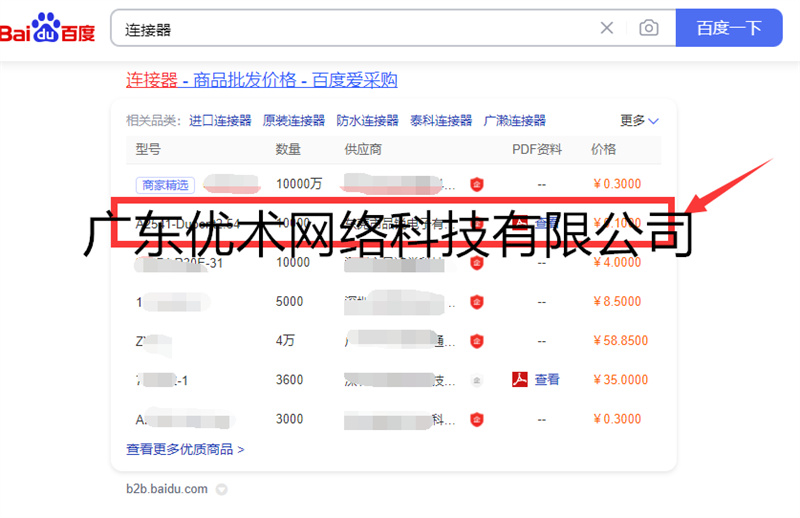
Task: Focus the search input containing 连接器
Action: pyautogui.click(x=357, y=29)
